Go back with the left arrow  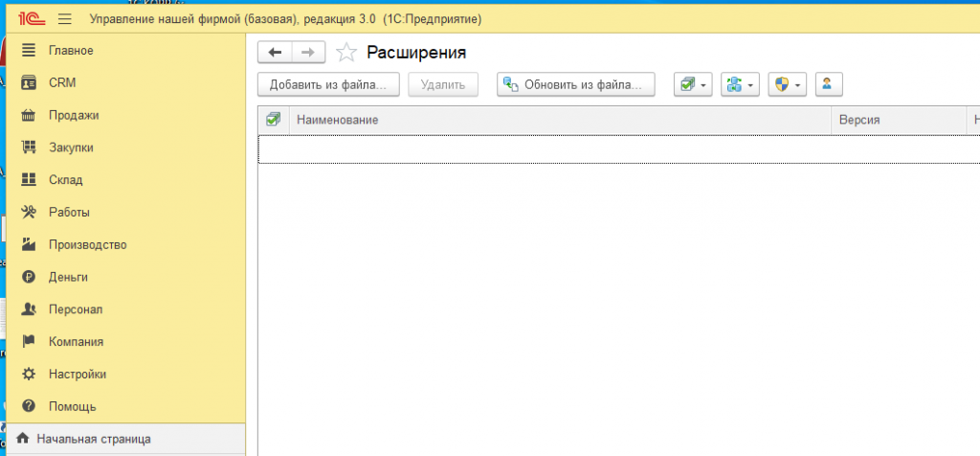pyautogui.click(x=275, y=53)
